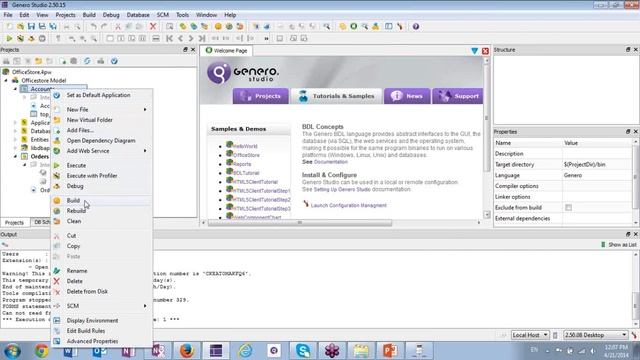The image size is (640, 360).
Task: Select Set as Default Application
Action: point(102,95)
